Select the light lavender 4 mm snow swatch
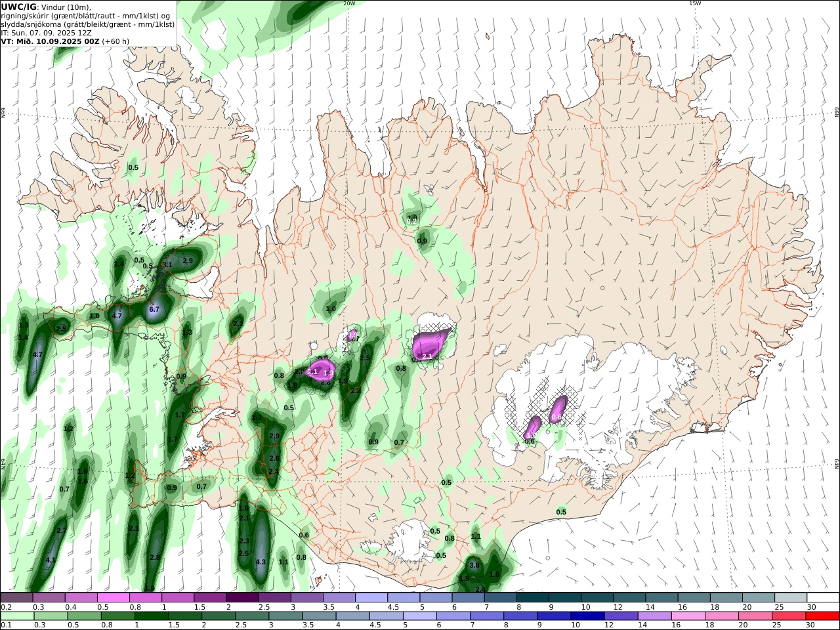 [371, 597]
